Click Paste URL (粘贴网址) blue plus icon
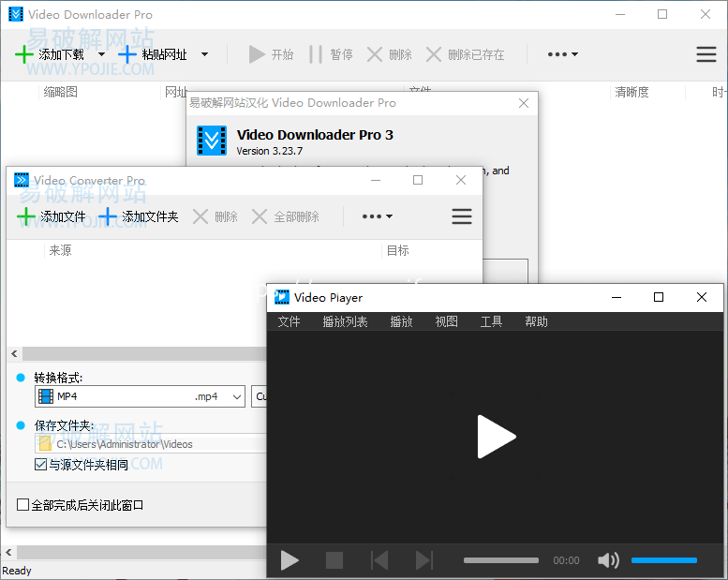728x580 pixels. pos(127,54)
